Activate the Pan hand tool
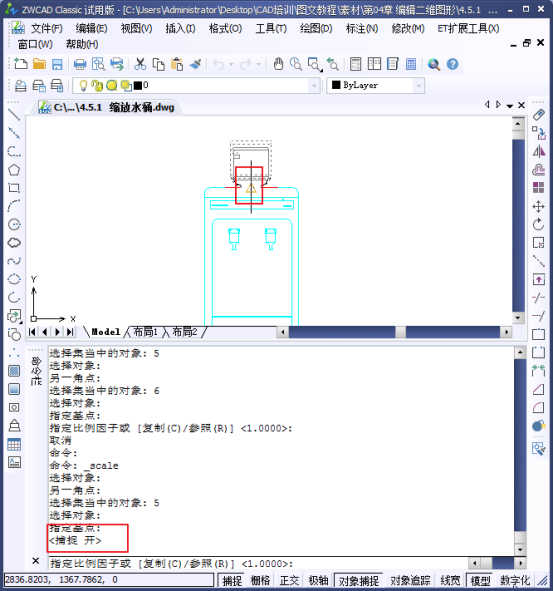Viewport: 554px width, 591px height. [278, 64]
